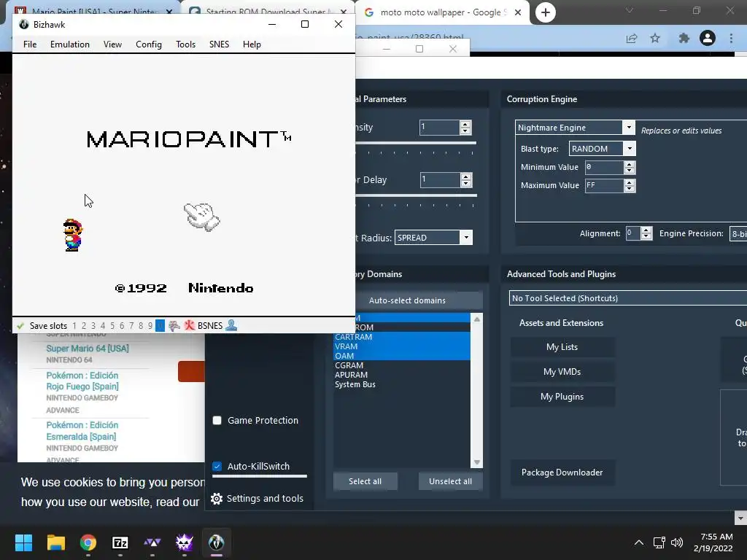Viewport: 747px width, 560px height.
Task: Click the share page icon in Chrome
Action: [x=632, y=38]
